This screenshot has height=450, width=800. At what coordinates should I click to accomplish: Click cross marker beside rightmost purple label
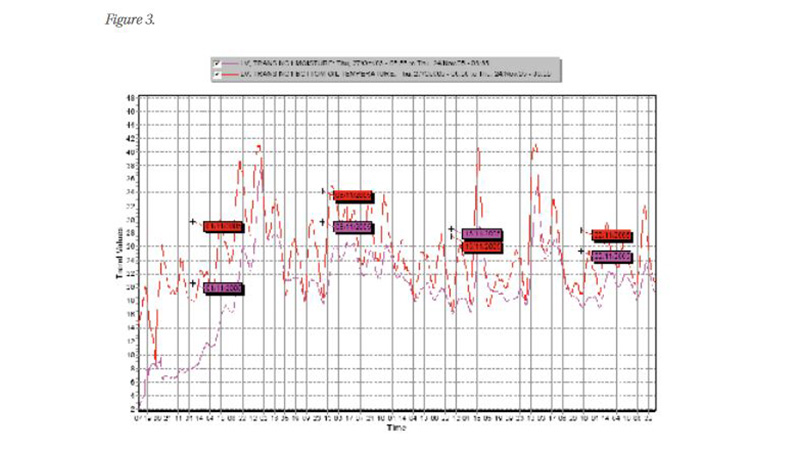[x=582, y=251]
